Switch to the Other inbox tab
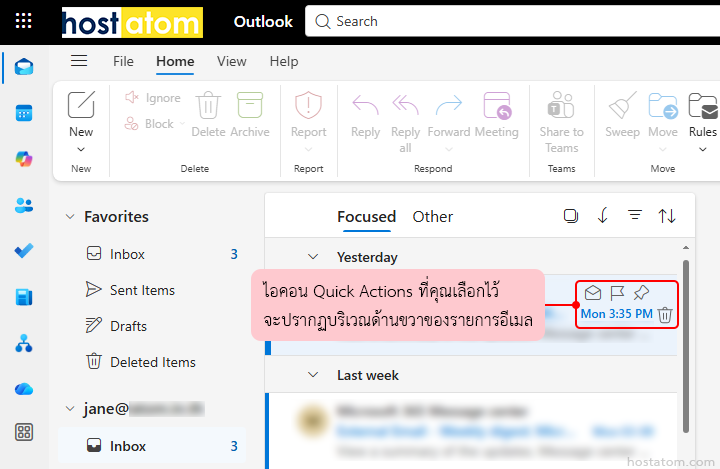The height and width of the screenshot is (469, 720). (x=432, y=216)
